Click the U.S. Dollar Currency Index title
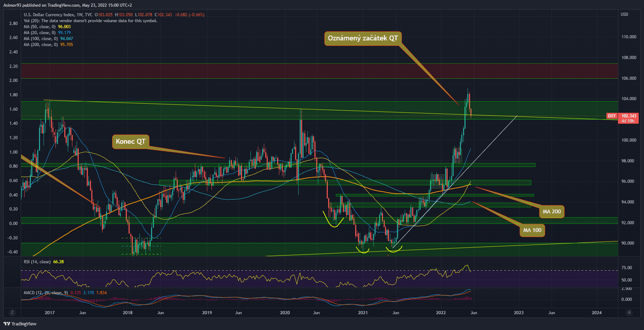Viewport: 644px width, 330px height. coord(49,15)
